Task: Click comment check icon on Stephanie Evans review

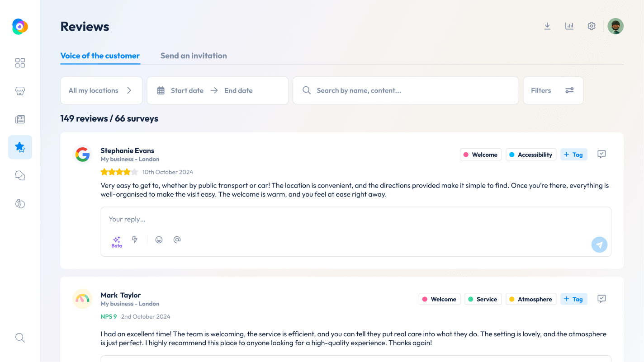Action: (601, 154)
